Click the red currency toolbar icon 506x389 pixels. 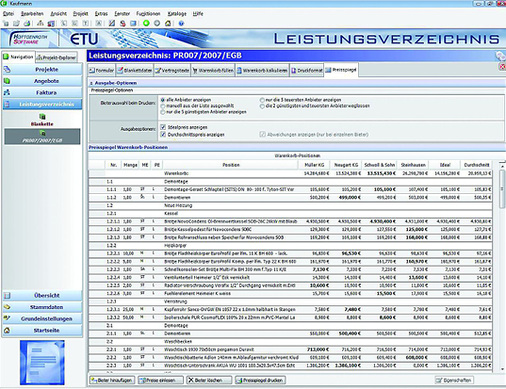coord(123,23)
